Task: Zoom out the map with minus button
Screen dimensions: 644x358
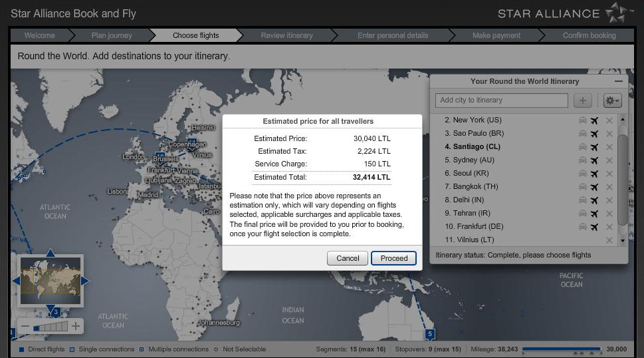Action: point(25,327)
